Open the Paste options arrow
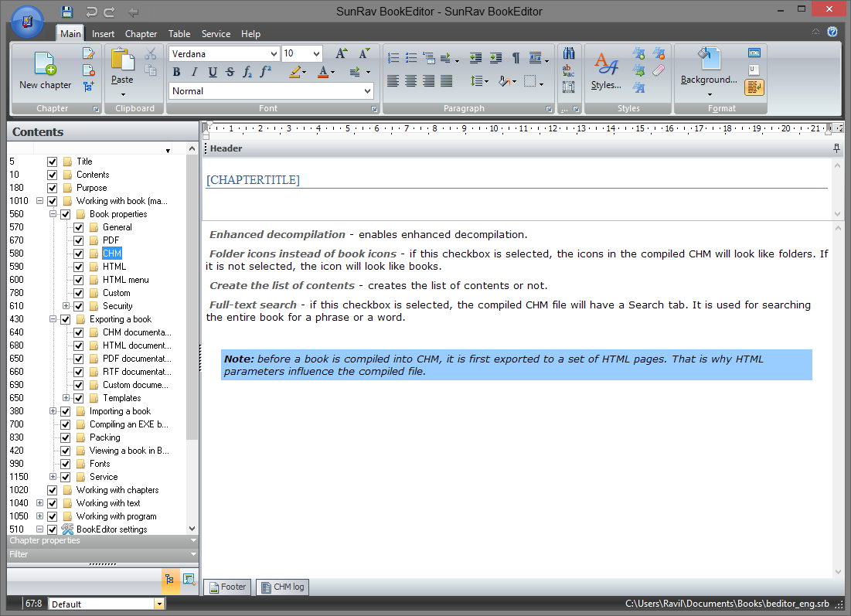Screen dimensions: 851x616 123,94
